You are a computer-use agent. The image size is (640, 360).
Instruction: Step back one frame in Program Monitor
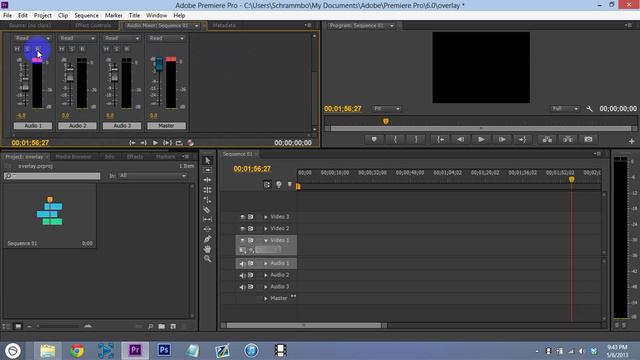461,140
